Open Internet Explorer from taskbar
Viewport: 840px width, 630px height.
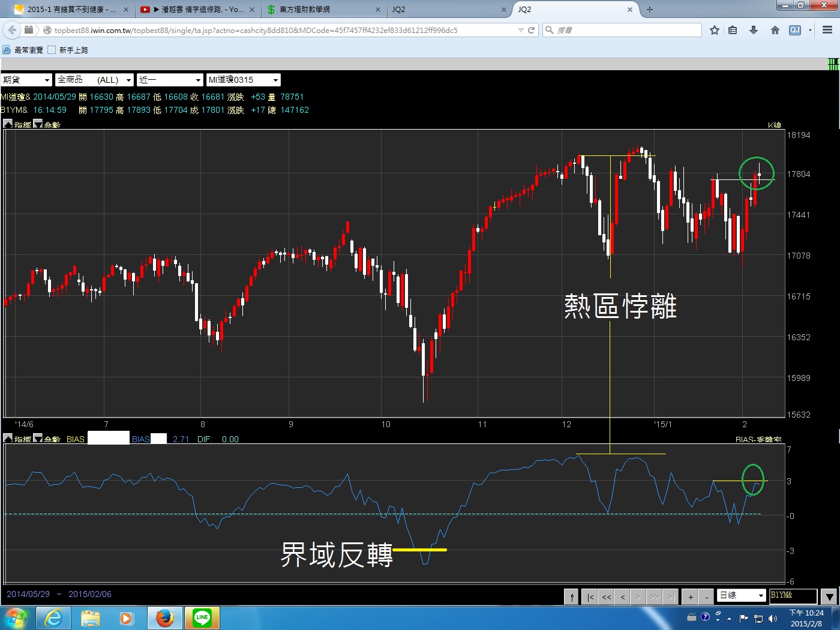[x=53, y=618]
